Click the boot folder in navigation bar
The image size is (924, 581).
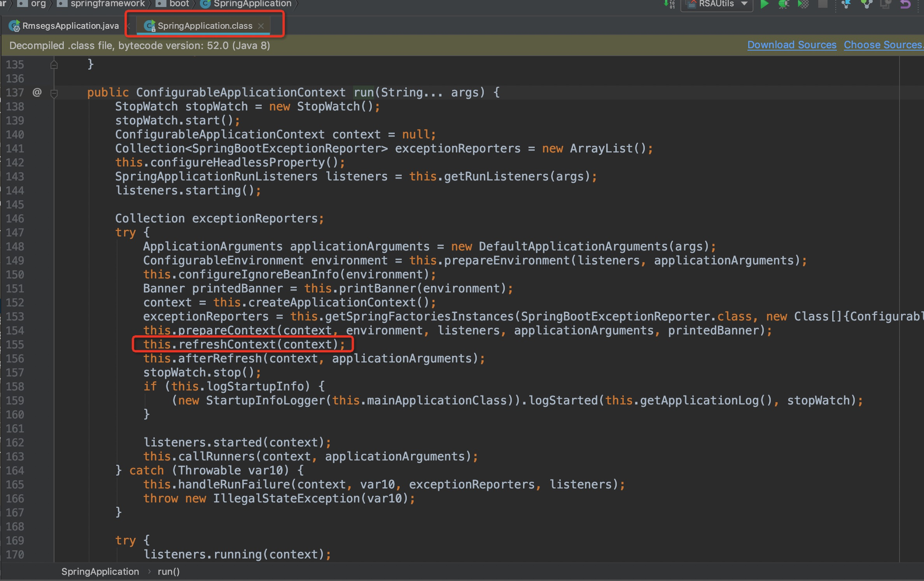[x=179, y=4]
